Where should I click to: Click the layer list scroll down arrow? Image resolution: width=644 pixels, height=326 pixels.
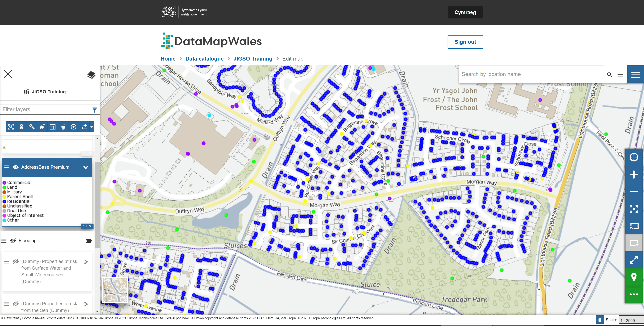(97, 312)
